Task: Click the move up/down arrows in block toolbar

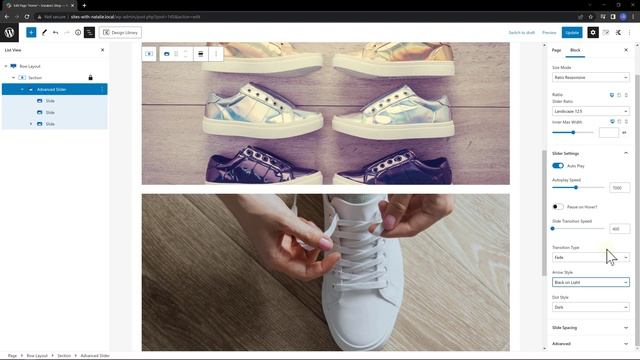Action: (x=186, y=54)
